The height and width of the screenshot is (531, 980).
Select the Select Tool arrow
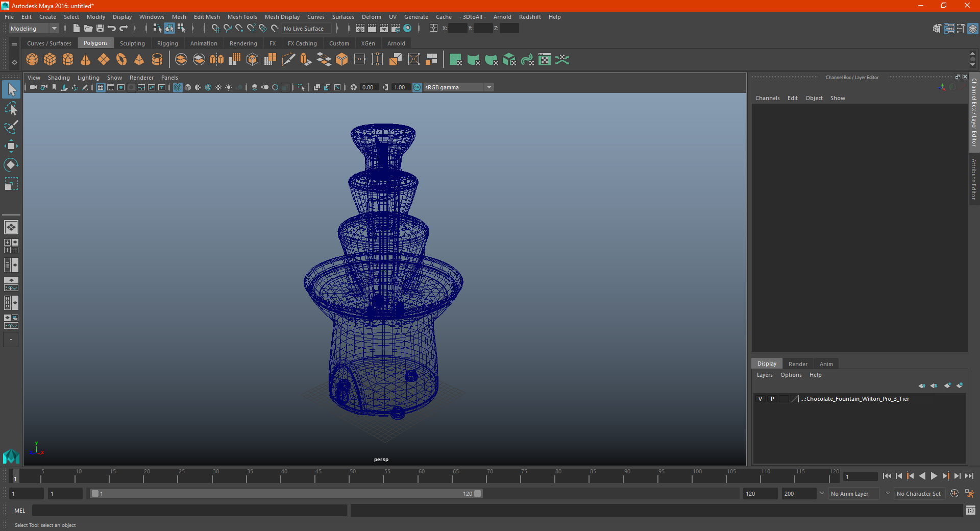pyautogui.click(x=11, y=90)
